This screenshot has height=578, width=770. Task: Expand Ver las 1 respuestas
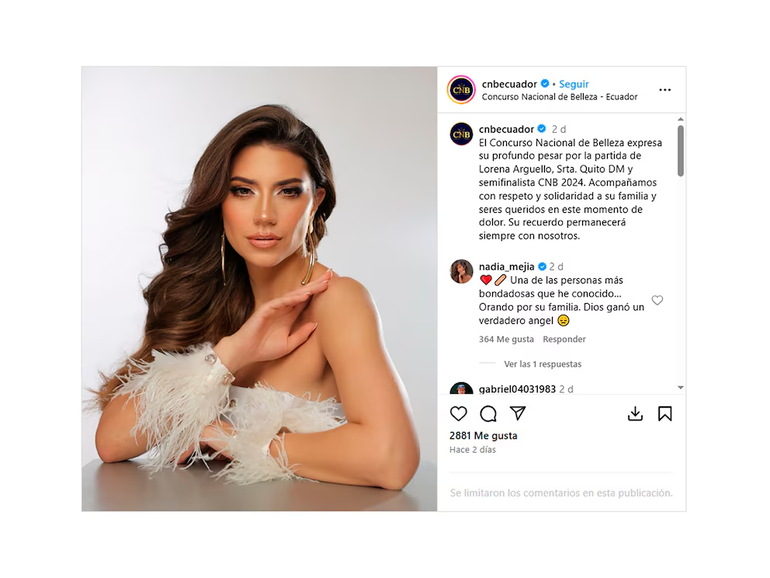coord(542,364)
